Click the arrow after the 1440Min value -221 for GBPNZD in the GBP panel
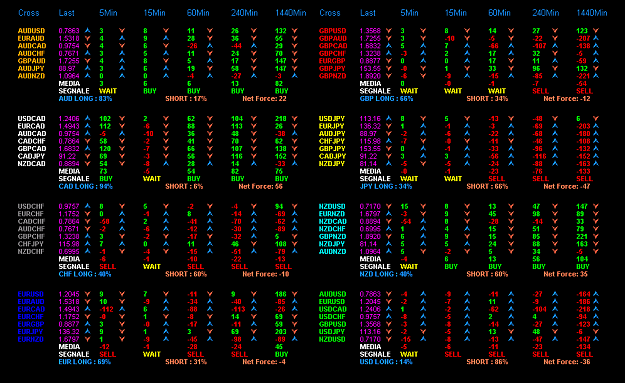625x383 pixels. (x=596, y=76)
